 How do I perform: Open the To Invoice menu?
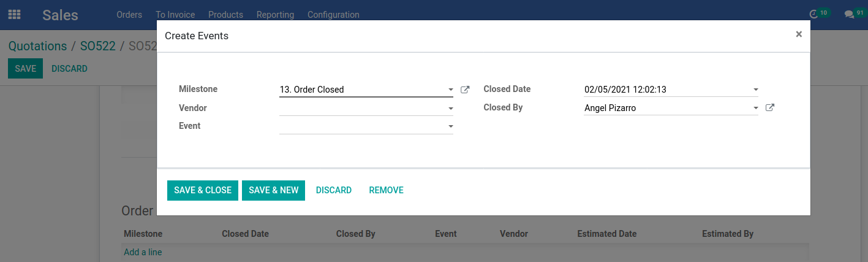pyautogui.click(x=175, y=15)
